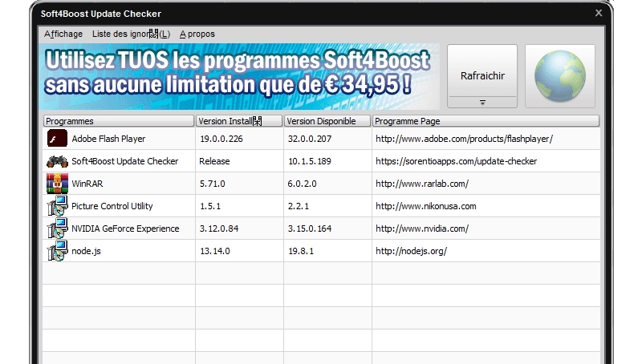Open the Affichage menu
Image resolution: width=642 pixels, height=364 pixels.
pyautogui.click(x=63, y=34)
